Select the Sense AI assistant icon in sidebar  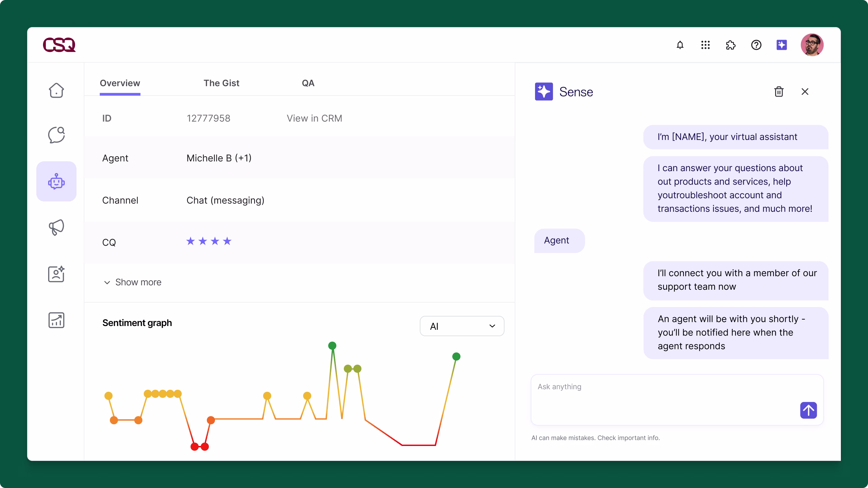tap(56, 182)
